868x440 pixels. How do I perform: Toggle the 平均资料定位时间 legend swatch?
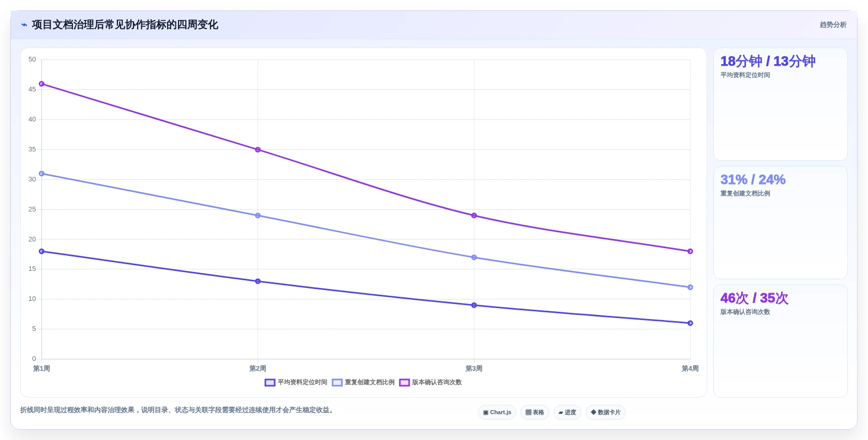[x=270, y=383]
